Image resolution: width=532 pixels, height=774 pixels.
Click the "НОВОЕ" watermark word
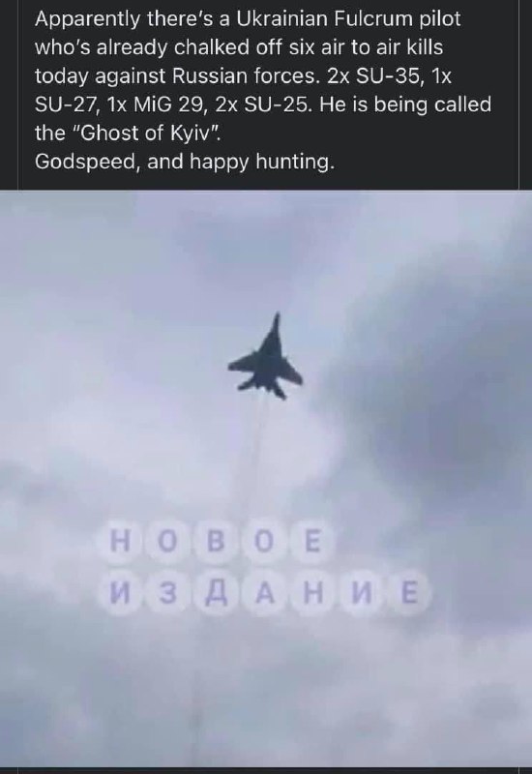tap(216, 542)
